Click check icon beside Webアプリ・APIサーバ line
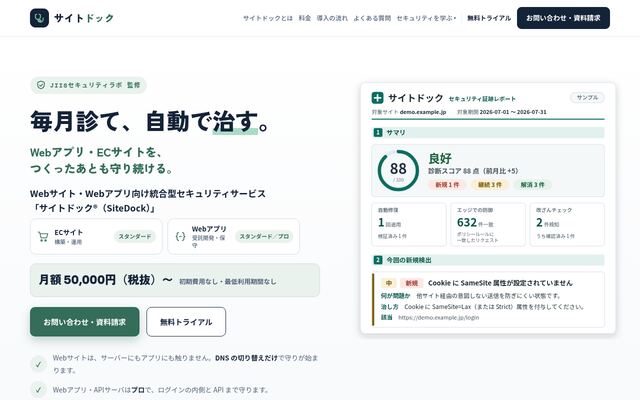 pos(39,390)
